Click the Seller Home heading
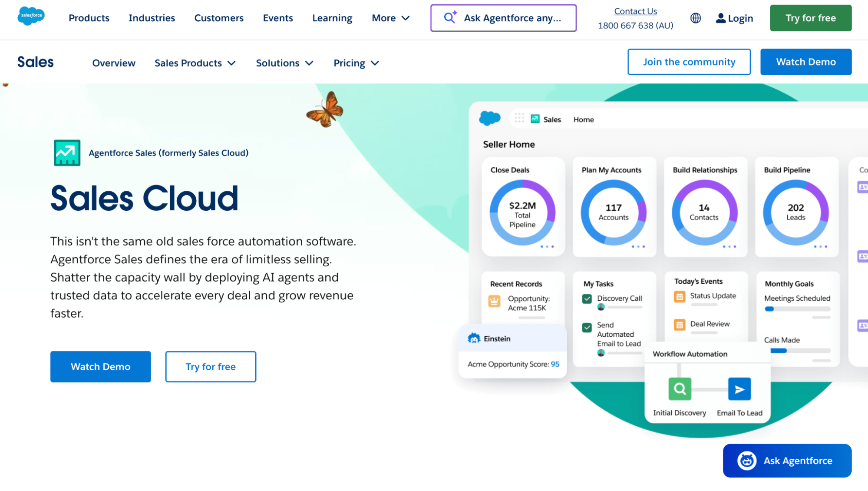The height and width of the screenshot is (491, 868). coord(508,144)
